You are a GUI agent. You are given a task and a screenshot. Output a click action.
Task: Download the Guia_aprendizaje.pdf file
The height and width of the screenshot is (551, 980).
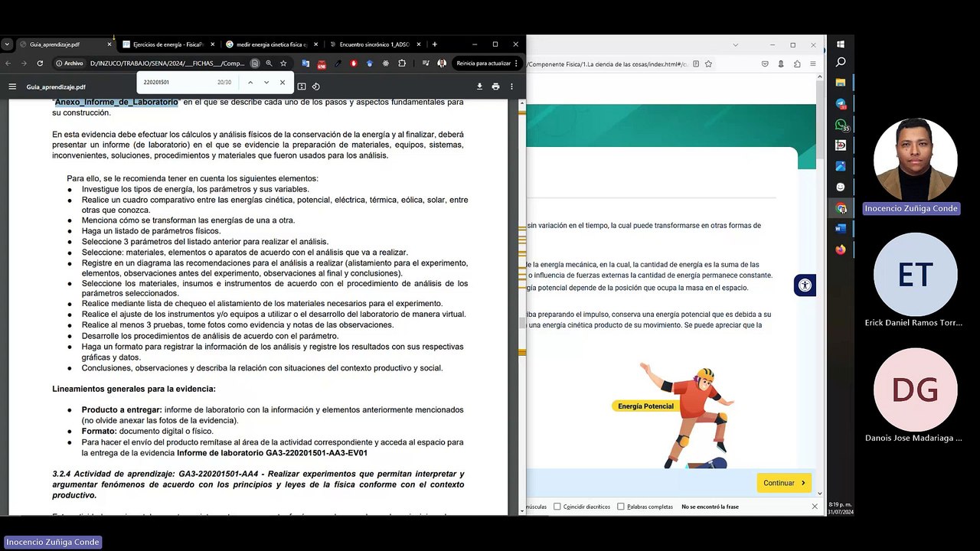(479, 86)
